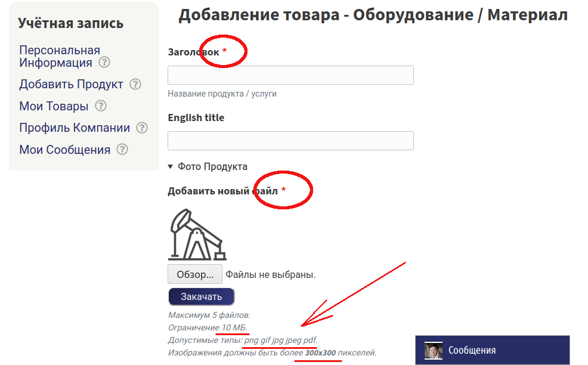The width and height of the screenshot is (588, 365).
Task: Click the Добавить новый файл label
Action: pyautogui.click(x=223, y=191)
